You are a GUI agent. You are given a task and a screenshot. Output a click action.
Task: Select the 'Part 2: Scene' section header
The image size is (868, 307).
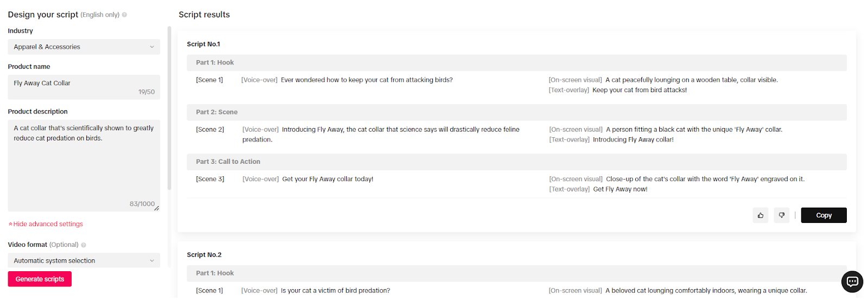[x=217, y=112]
